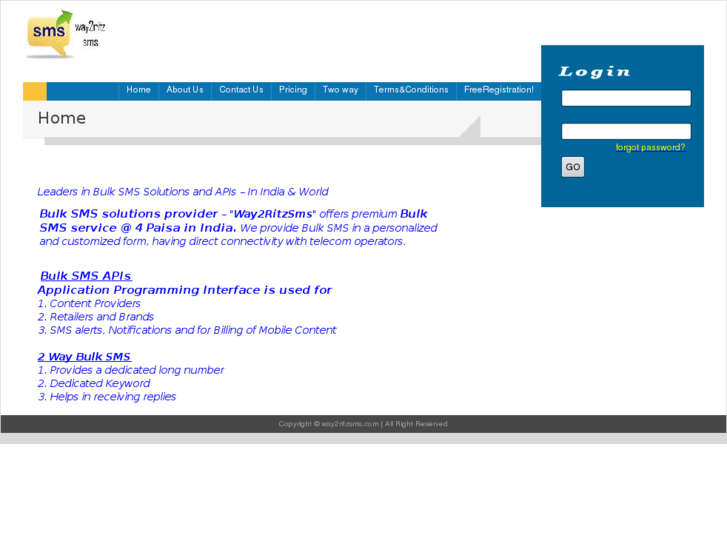
Task: Click the "2. Retailers and Brands" line
Action: point(96,317)
